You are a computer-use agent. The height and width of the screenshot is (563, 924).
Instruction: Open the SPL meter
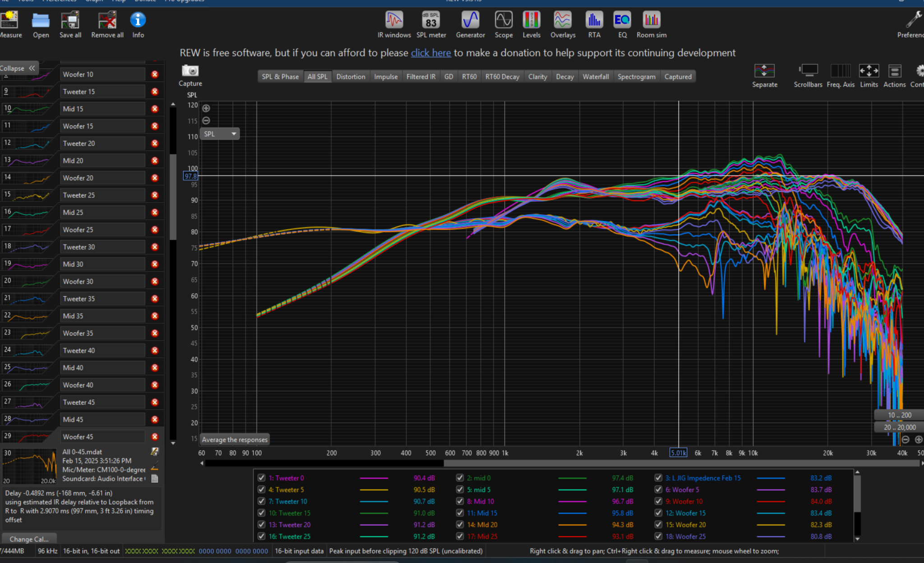coord(431,25)
